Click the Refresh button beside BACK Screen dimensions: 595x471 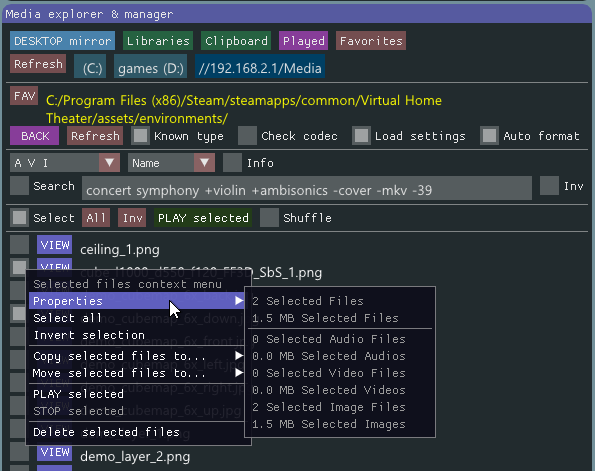click(95, 136)
